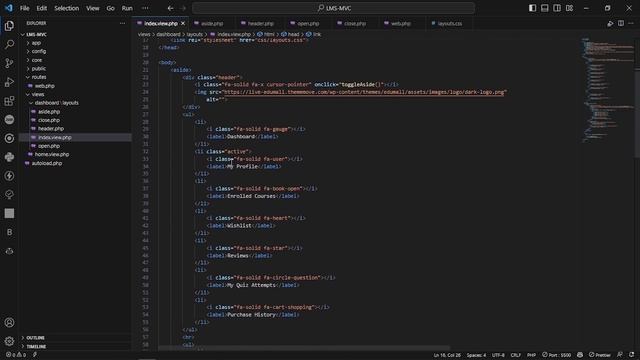Close the index.view.php tab
This screenshot has width=640, height=360.
183,24
